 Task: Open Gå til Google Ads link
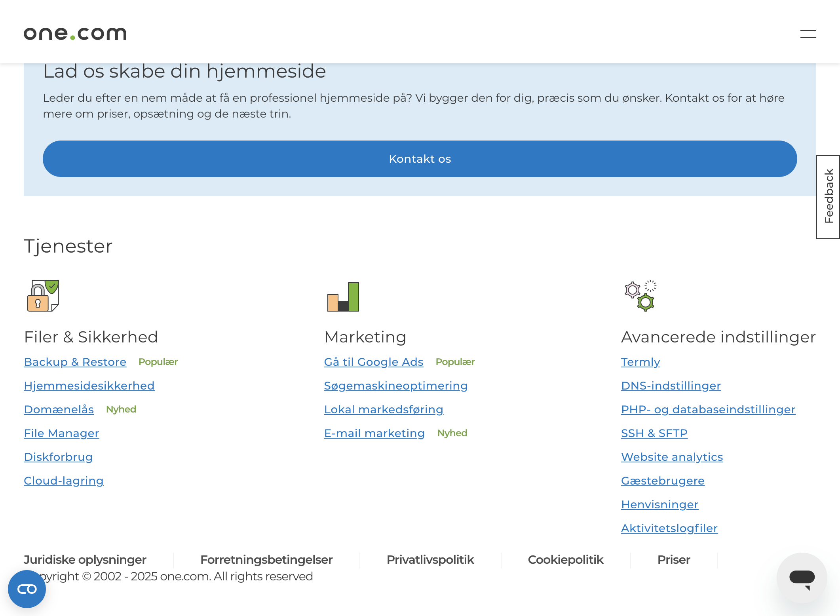tap(374, 362)
